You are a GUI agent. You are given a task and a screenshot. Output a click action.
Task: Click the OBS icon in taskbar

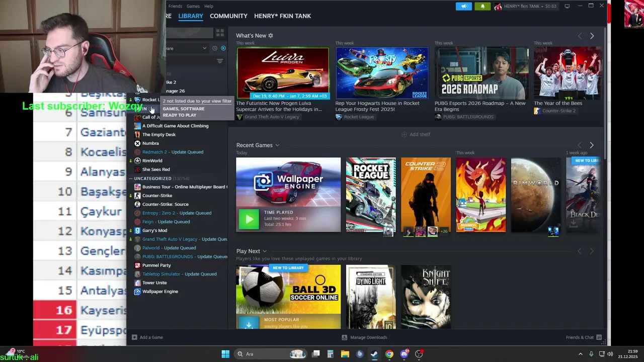click(x=419, y=354)
